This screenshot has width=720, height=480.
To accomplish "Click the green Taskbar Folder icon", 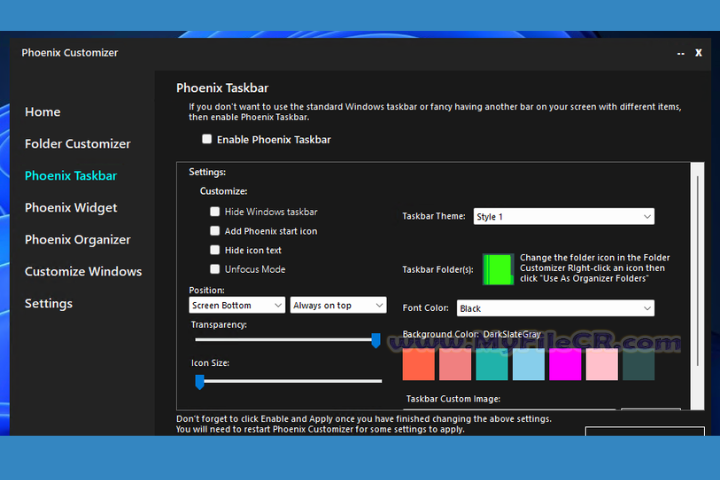I will [x=498, y=269].
